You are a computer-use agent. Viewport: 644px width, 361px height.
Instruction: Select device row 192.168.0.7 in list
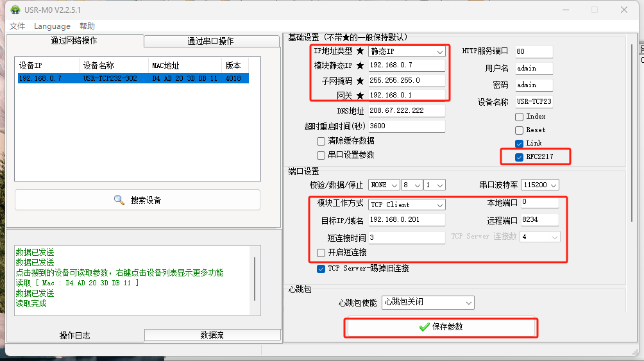[133, 78]
